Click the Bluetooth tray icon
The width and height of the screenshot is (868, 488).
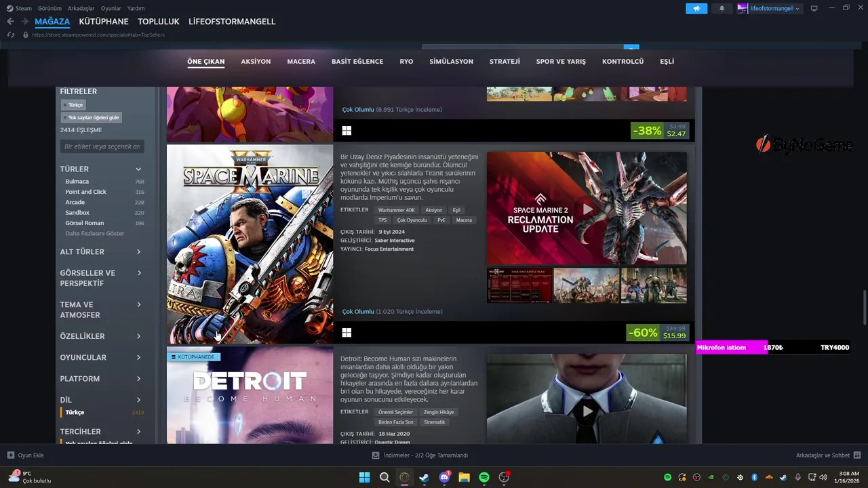[754, 477]
